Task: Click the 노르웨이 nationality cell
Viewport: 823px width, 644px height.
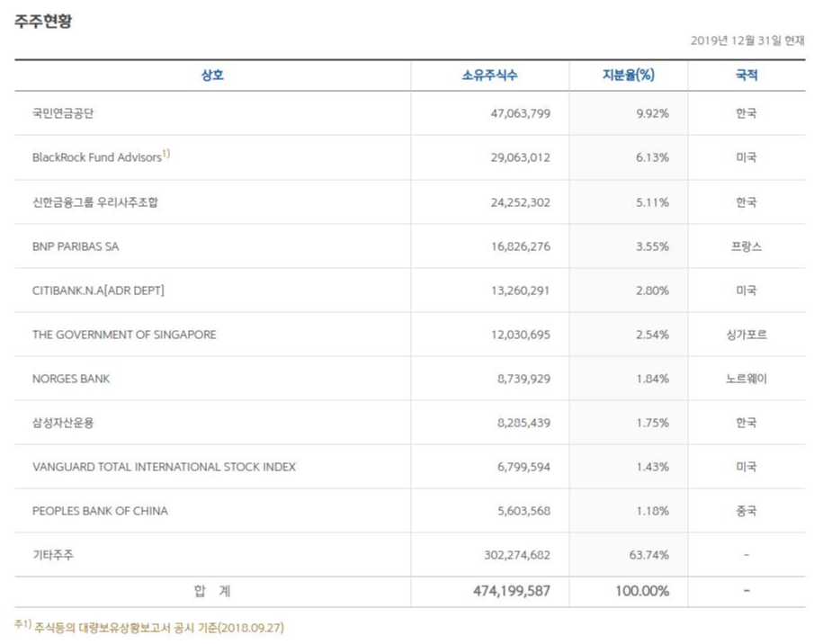Action: [747, 379]
